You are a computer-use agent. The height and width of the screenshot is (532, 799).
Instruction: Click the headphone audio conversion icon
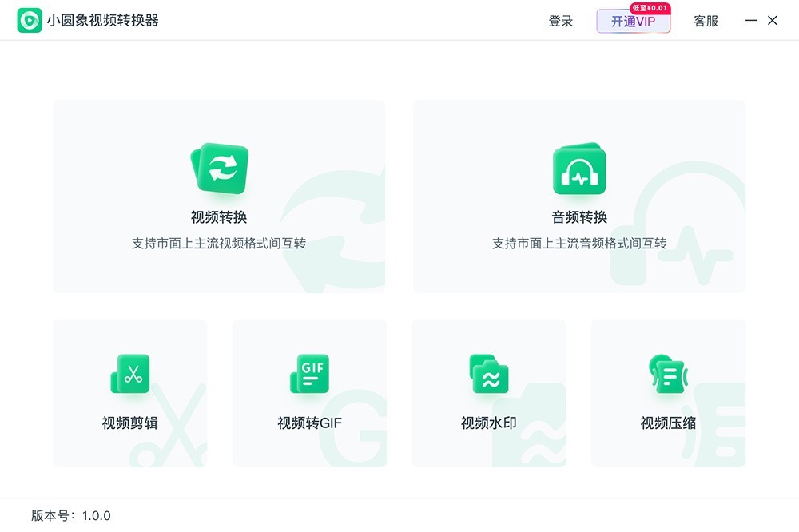(x=579, y=169)
